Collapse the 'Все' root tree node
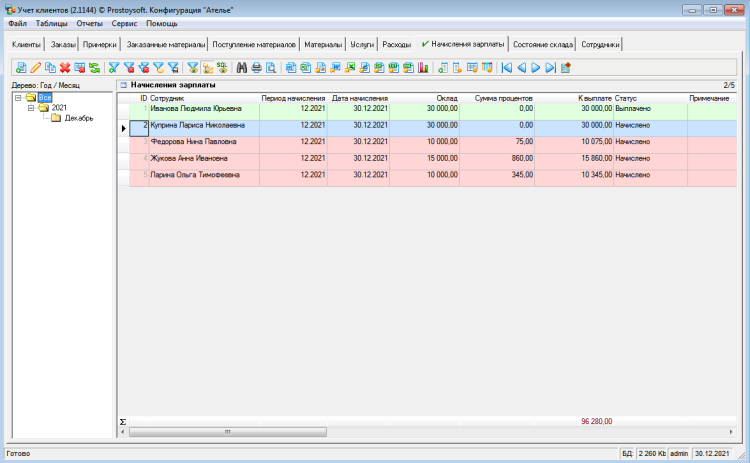 [18, 98]
